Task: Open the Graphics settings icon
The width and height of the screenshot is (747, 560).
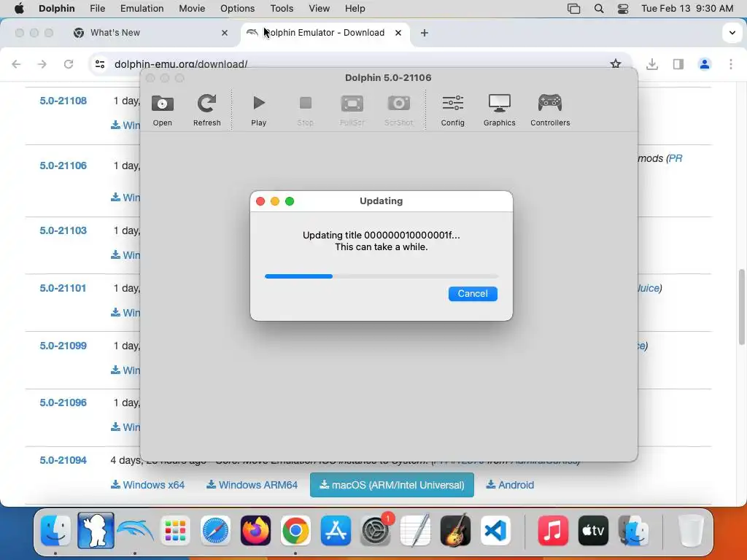Action: pos(499,110)
